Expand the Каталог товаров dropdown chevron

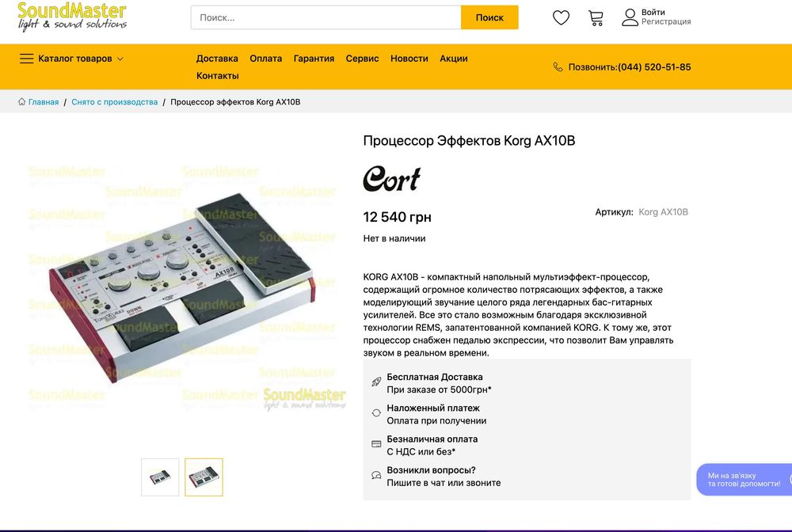120,59
